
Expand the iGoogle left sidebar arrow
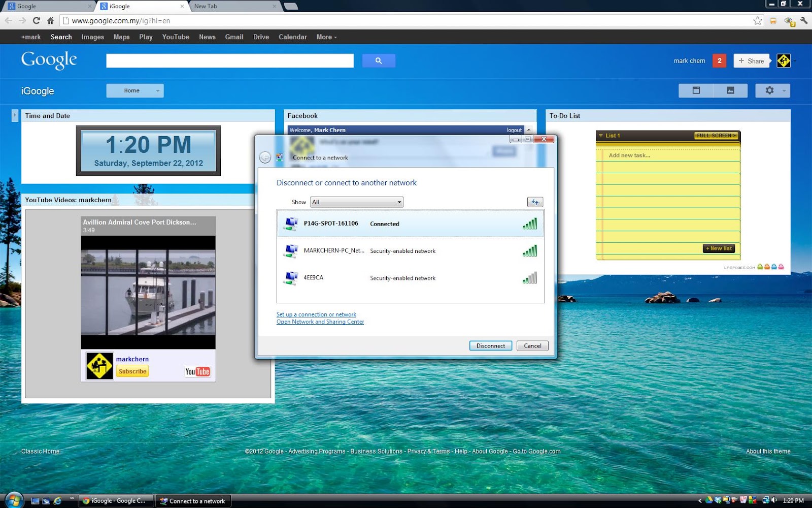pos(15,115)
